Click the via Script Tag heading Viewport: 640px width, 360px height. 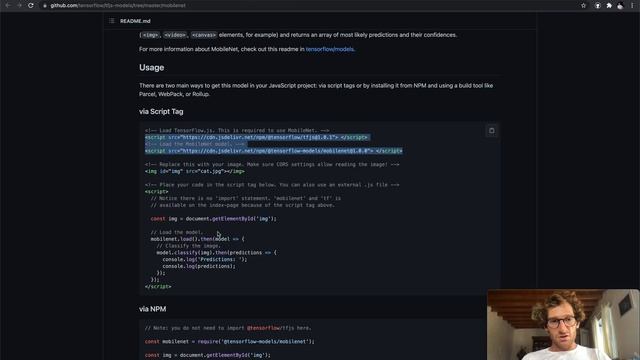click(161, 111)
